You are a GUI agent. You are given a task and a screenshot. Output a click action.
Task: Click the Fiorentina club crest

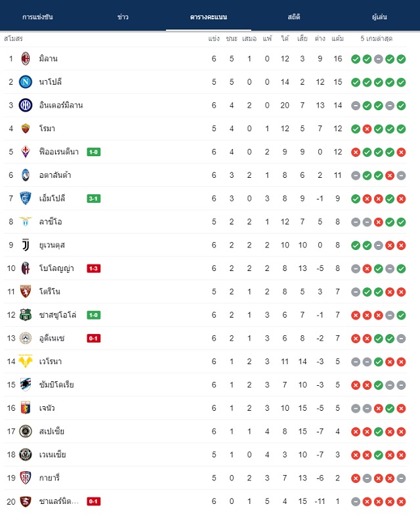click(26, 152)
